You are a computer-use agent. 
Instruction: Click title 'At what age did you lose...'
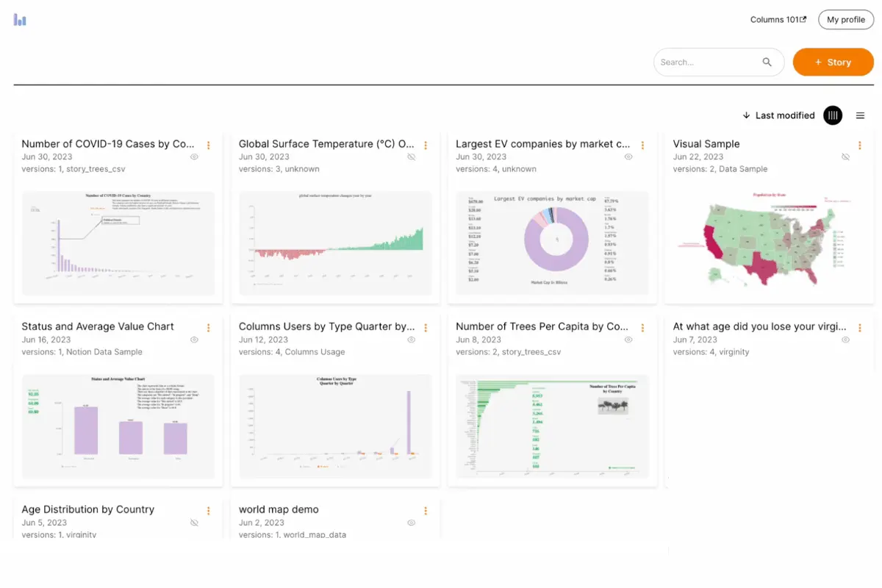(x=760, y=326)
